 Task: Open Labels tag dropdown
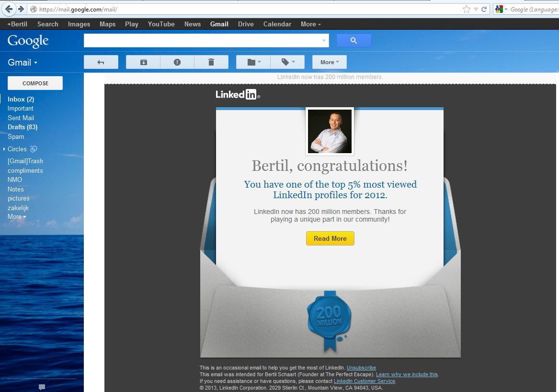click(x=288, y=62)
